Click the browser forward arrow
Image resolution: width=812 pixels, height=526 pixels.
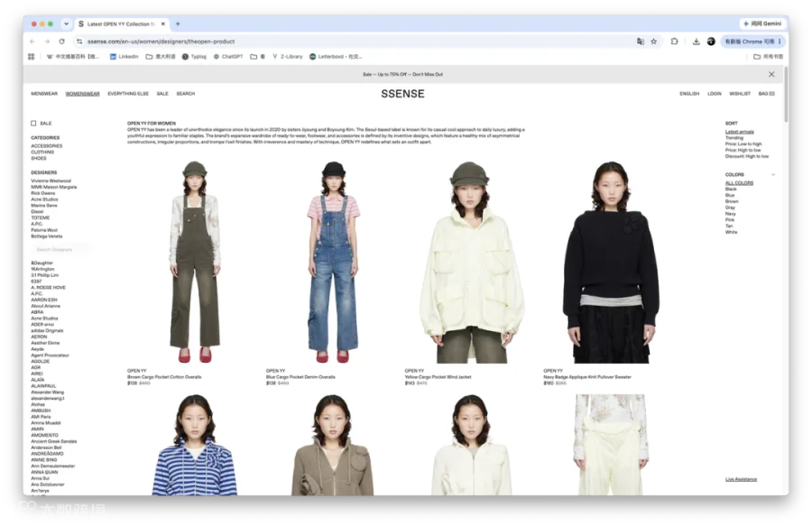pos(47,42)
